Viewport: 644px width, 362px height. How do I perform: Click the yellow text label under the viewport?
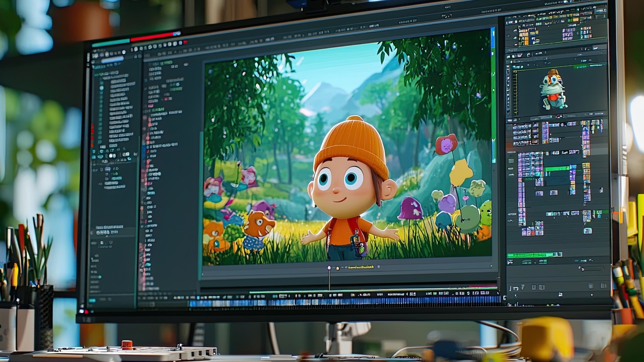(x=361, y=267)
